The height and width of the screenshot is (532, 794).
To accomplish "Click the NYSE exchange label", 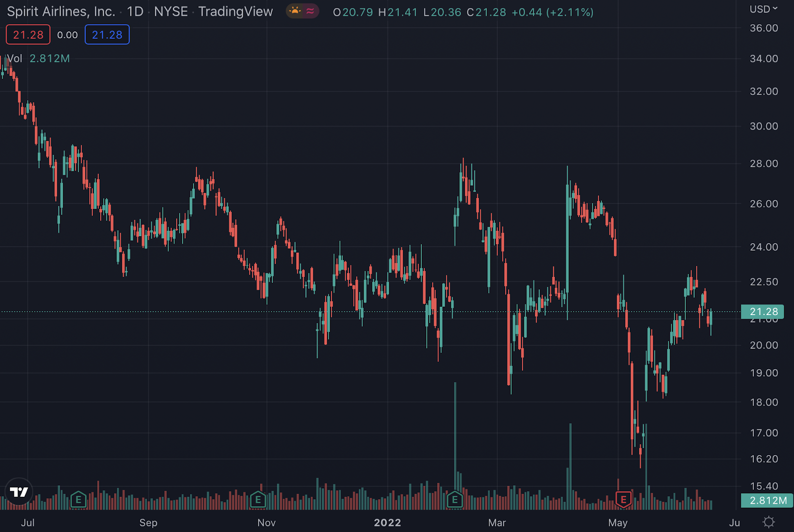I will click(x=171, y=11).
